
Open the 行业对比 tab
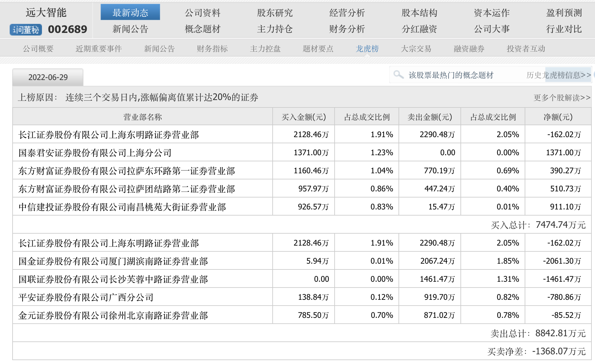pyautogui.click(x=564, y=29)
